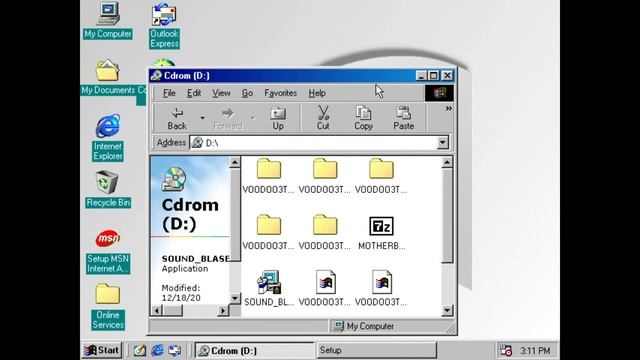Select the last VOODOO3T folder in top row
The image size is (640, 360).
click(381, 176)
